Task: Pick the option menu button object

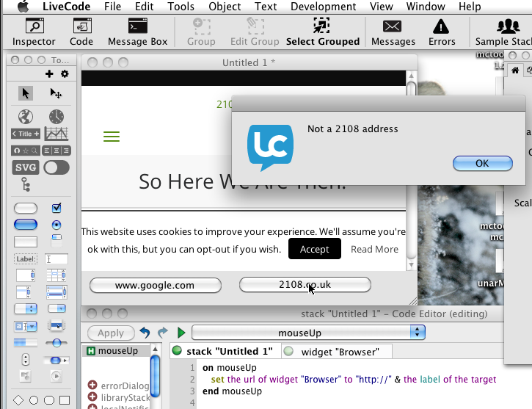Action: [26, 309]
